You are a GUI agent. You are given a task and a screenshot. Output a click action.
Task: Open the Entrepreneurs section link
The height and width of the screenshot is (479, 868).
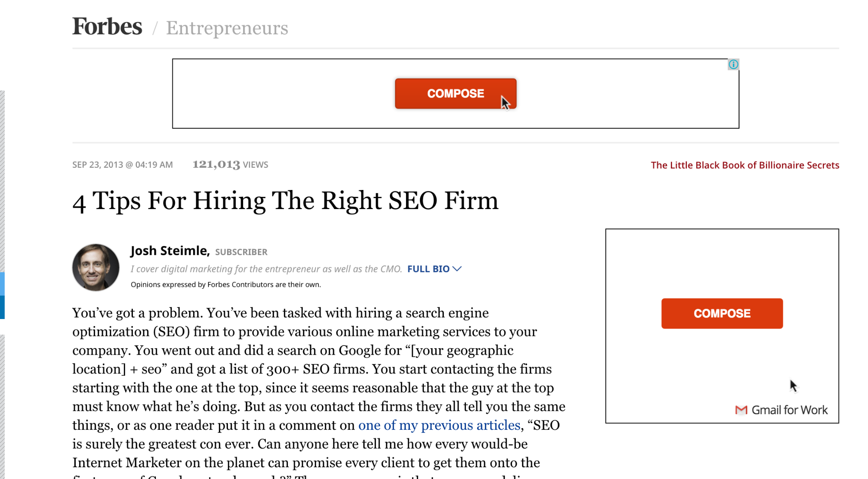pyautogui.click(x=227, y=28)
